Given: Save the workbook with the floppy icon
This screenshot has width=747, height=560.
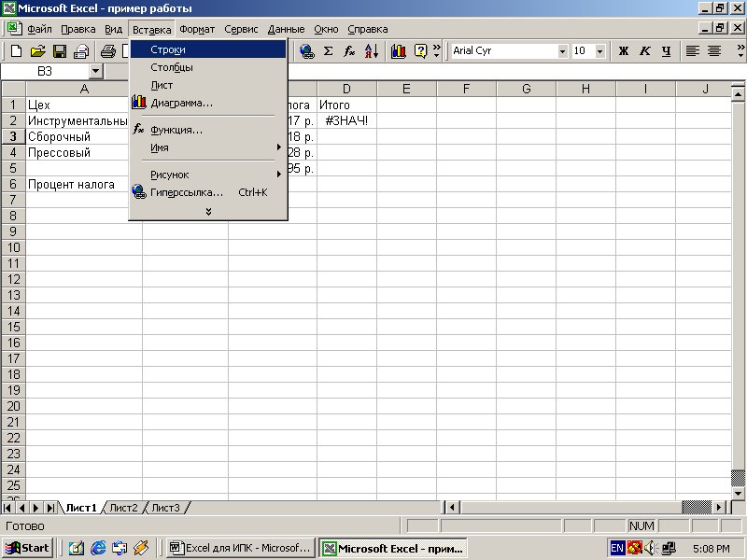Looking at the screenshot, I should pos(60,51).
